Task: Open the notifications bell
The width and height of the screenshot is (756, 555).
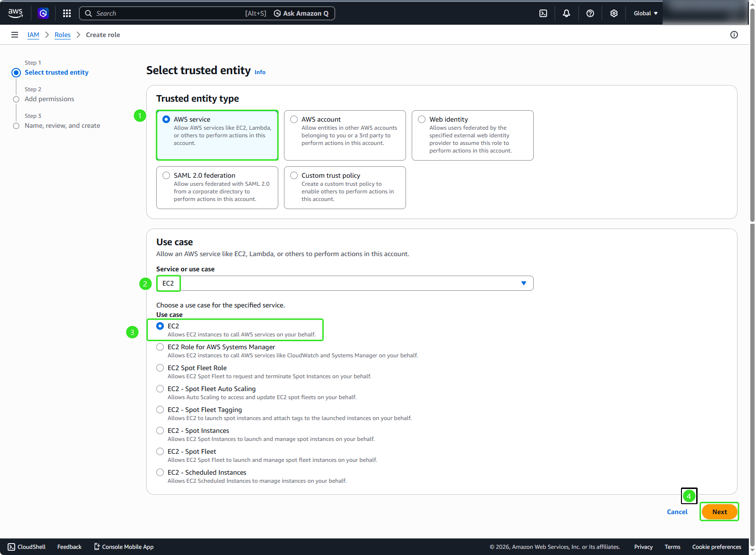Action: (567, 13)
